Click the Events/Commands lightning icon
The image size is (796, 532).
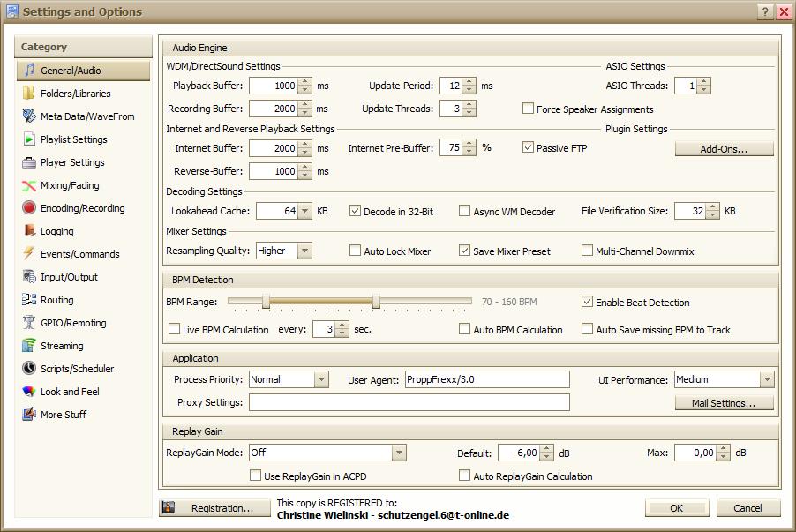pyautogui.click(x=29, y=254)
